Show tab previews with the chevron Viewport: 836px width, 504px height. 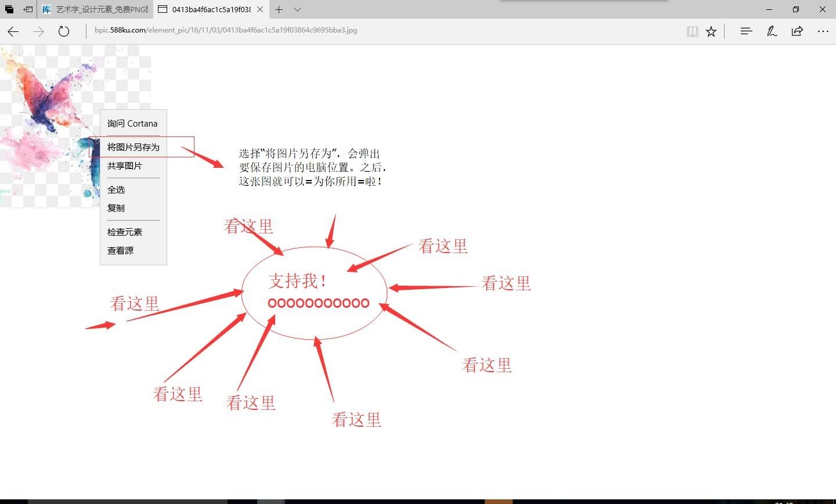(x=297, y=9)
